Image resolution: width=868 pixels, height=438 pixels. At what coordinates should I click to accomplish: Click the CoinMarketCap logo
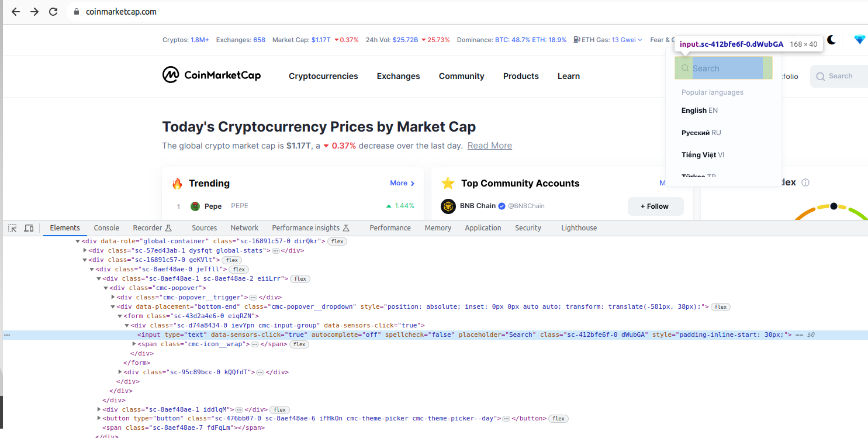(212, 75)
